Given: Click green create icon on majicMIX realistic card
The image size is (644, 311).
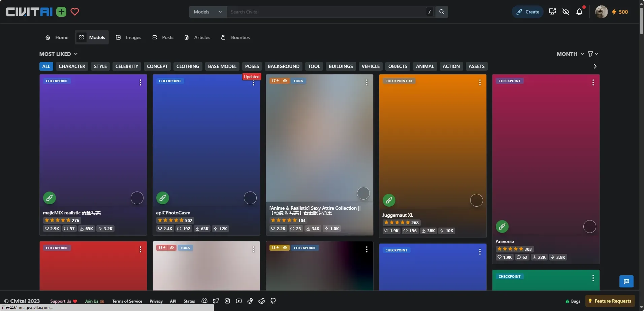Looking at the screenshot, I should [50, 198].
